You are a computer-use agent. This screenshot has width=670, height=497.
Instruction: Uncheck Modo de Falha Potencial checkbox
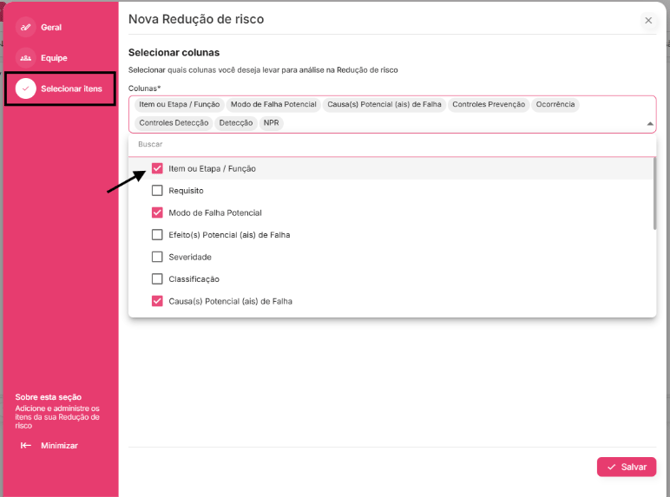coord(157,213)
